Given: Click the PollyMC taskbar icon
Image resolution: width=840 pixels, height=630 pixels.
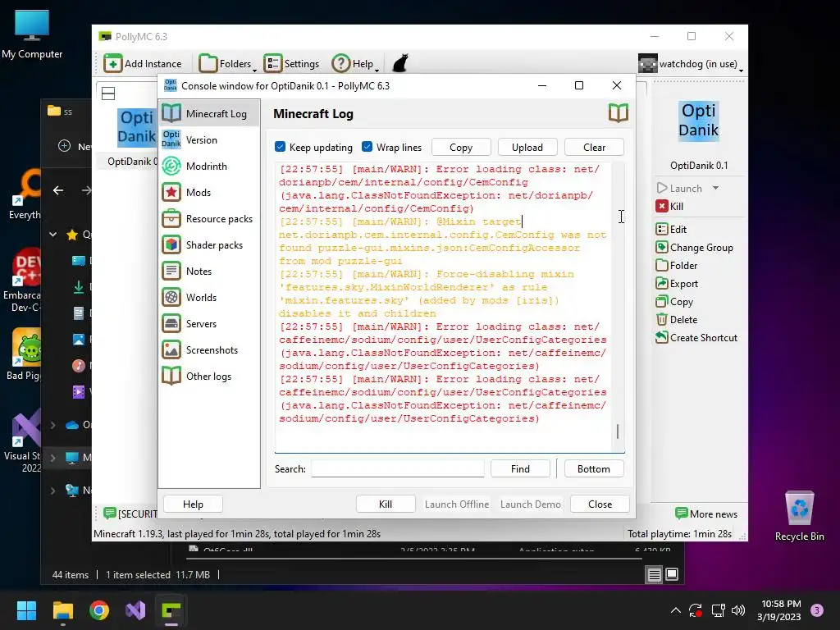Looking at the screenshot, I should (x=171, y=610).
